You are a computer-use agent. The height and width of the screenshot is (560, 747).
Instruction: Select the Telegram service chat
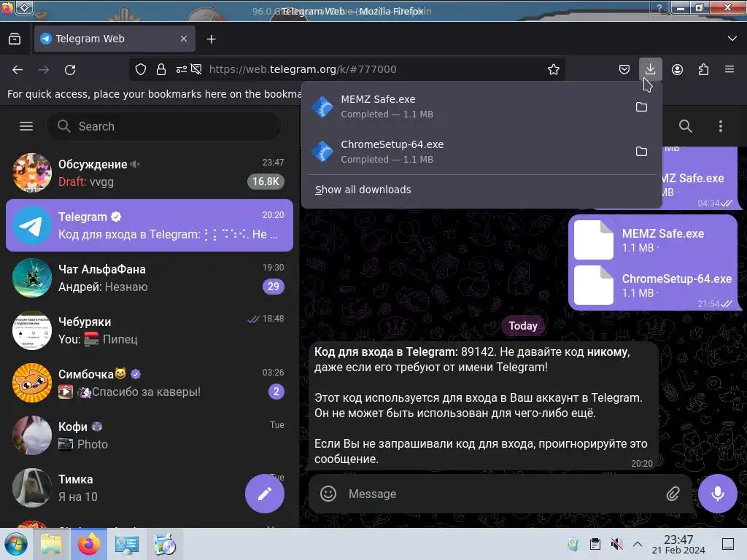pyautogui.click(x=149, y=225)
